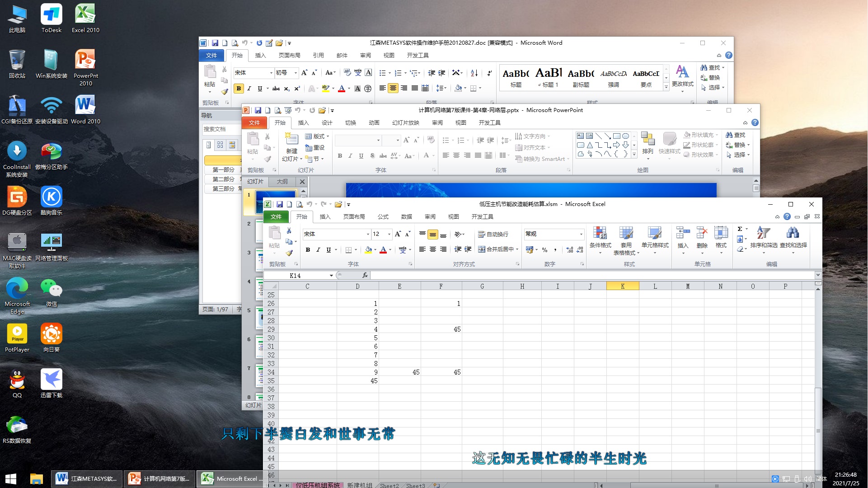Open PowerPoint 设计 Design tab

point(327,123)
